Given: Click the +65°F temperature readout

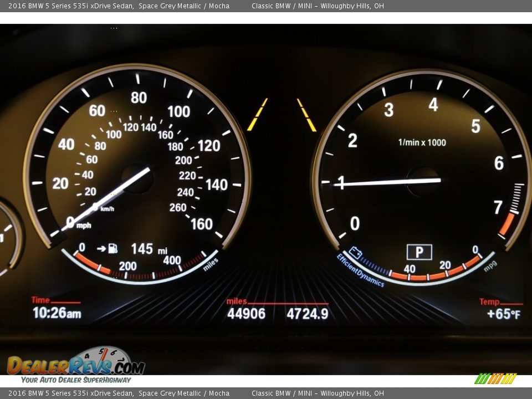Looking at the screenshot, I should [503, 314].
